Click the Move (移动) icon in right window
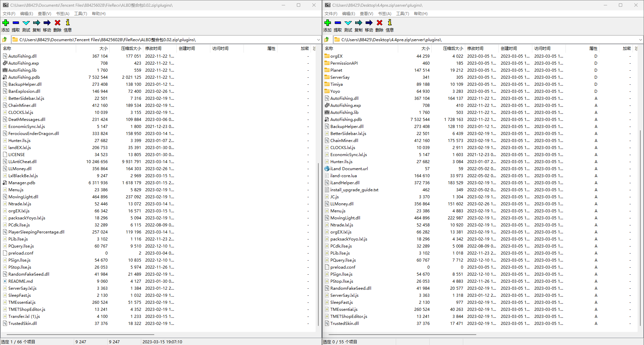Viewport: 644px width, 345px height. point(369,23)
